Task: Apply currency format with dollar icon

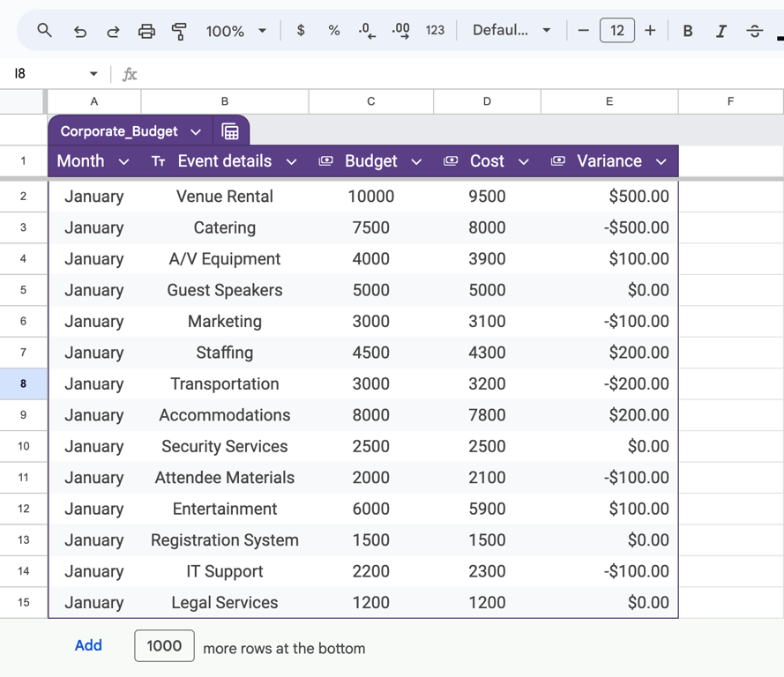Action: 301,31
